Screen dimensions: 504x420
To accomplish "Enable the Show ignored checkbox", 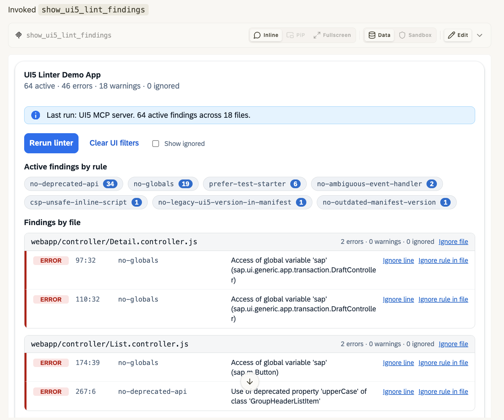I will 156,144.
